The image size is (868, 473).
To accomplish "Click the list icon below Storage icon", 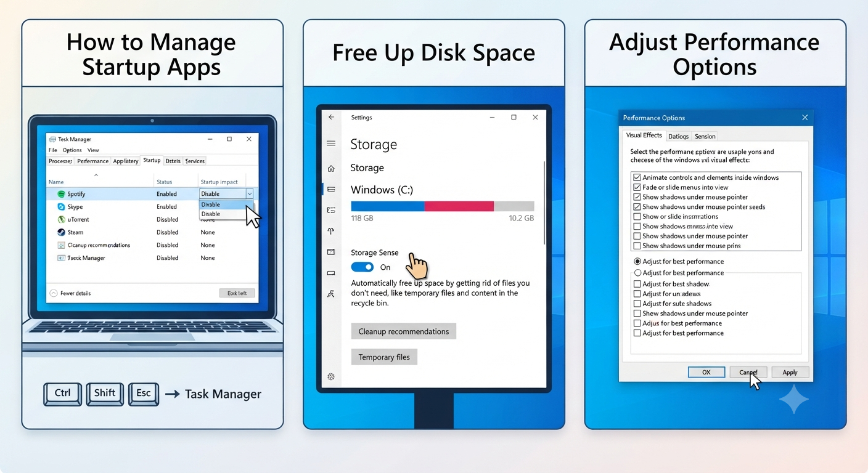I will point(331,210).
